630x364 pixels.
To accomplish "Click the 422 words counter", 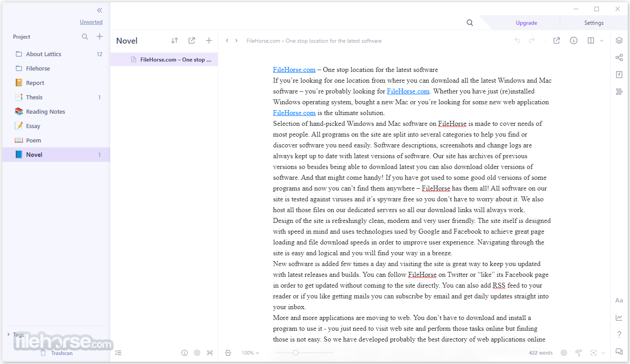I will click(541, 353).
